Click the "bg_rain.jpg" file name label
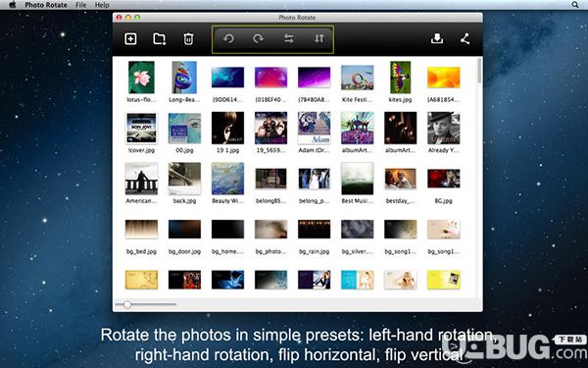The image size is (588, 368). point(315,251)
